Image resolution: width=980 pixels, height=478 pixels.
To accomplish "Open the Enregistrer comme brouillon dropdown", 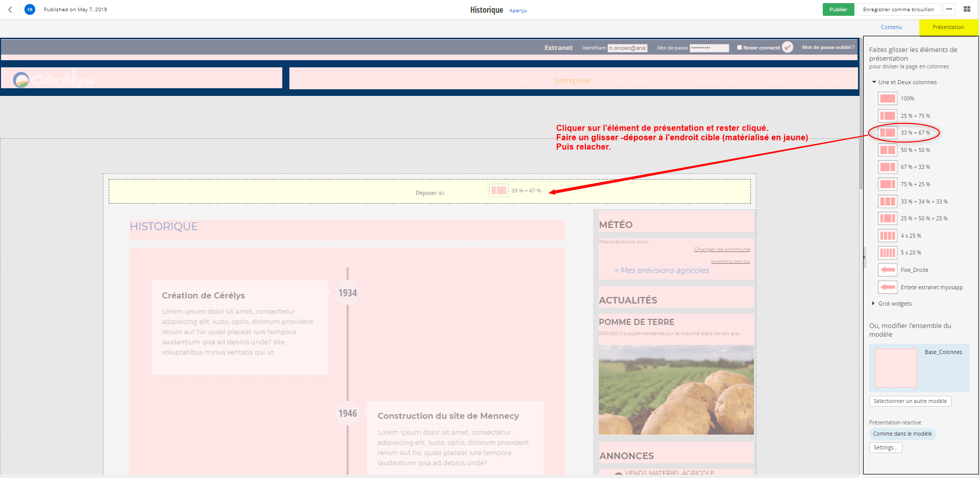I will coord(898,10).
